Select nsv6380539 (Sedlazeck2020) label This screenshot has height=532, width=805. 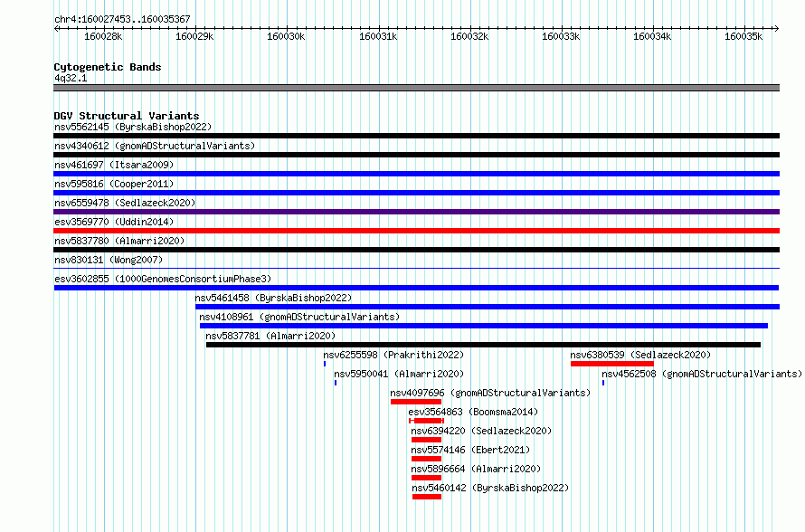(640, 355)
